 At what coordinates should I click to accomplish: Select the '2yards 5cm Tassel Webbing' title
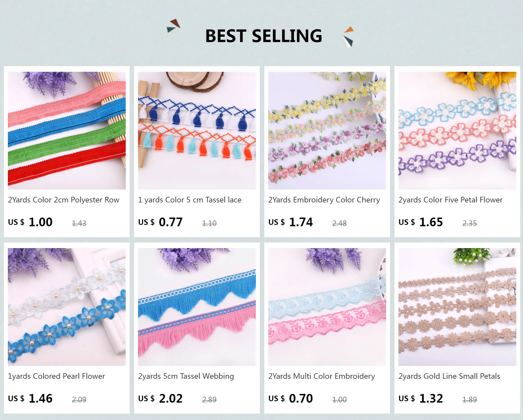point(186,376)
